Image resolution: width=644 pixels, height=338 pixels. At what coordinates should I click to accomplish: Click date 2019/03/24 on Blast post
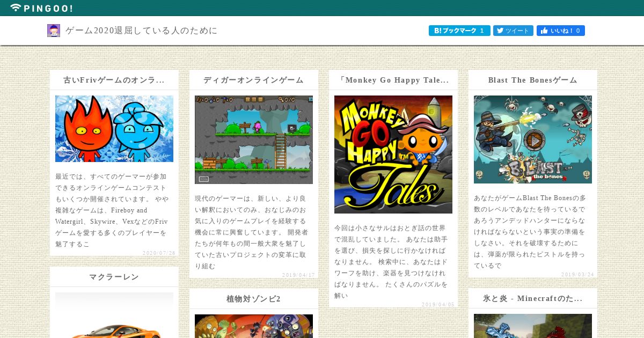577,274
